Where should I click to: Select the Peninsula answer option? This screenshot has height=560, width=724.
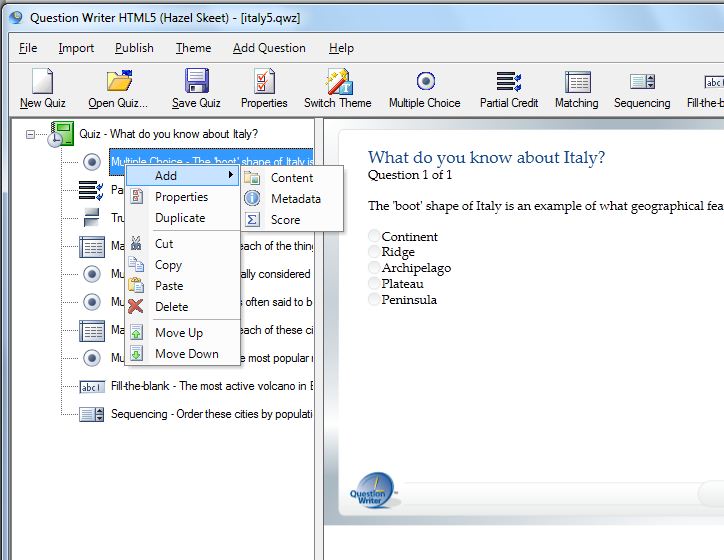pos(374,299)
